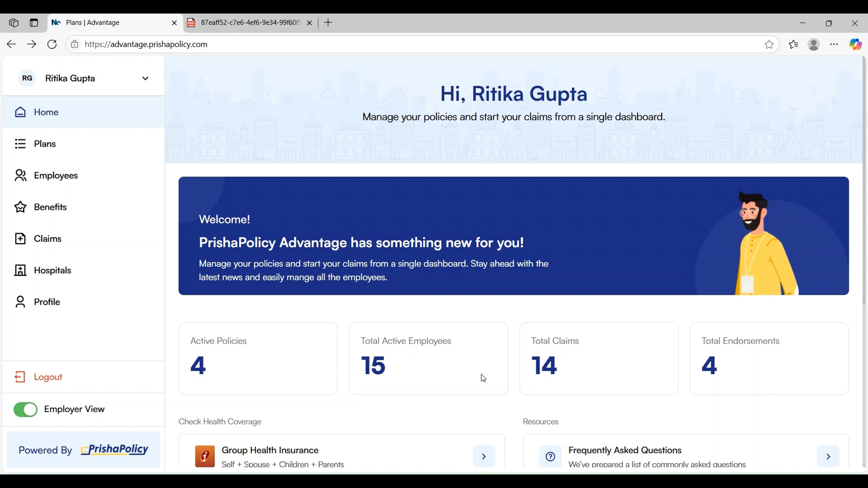Screen dimensions: 868x488
Task: Close the 87eaff52 PDF tab
Action: 310,23
